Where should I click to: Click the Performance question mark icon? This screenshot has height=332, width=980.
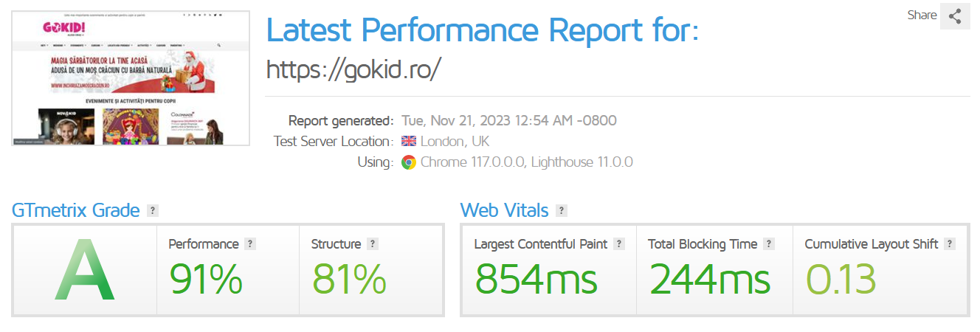[250, 244]
